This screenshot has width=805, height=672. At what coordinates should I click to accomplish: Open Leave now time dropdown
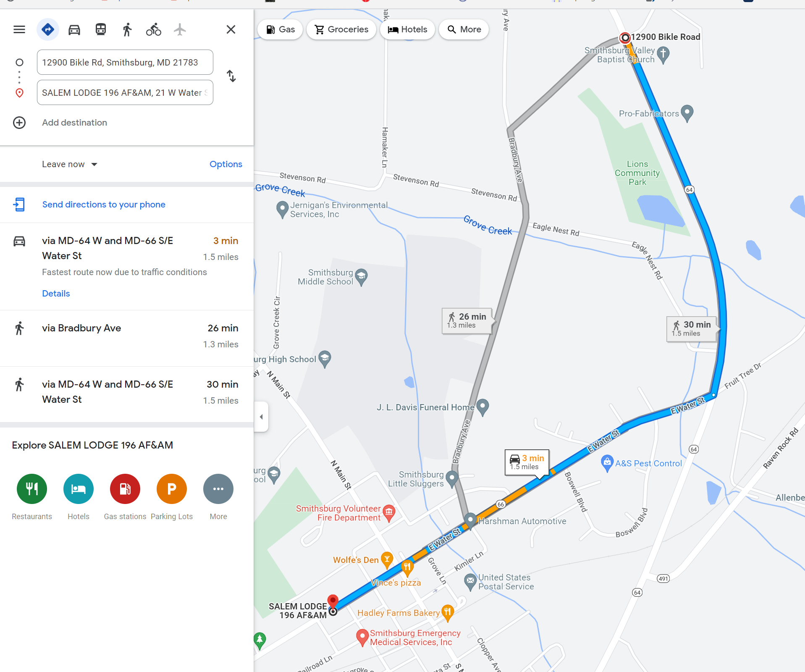70,164
